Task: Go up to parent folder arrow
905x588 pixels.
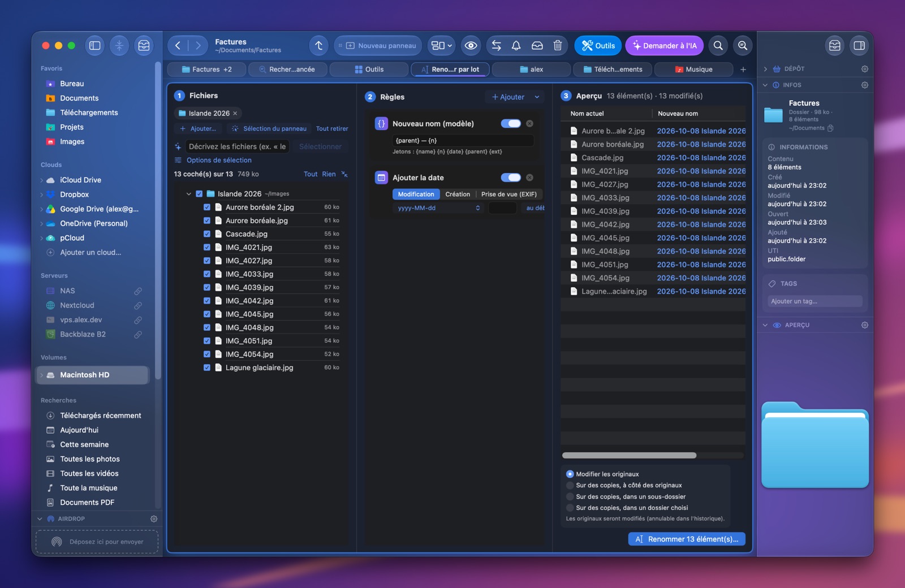Action: [x=319, y=46]
